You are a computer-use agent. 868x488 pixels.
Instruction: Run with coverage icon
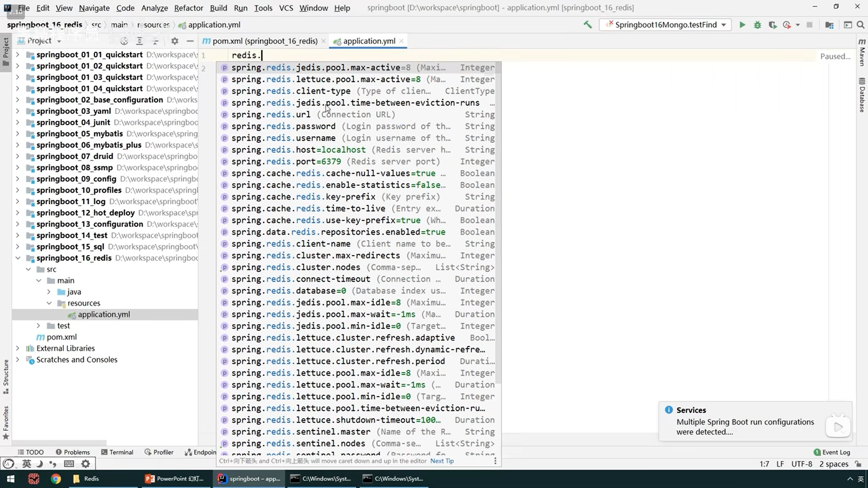(x=773, y=25)
